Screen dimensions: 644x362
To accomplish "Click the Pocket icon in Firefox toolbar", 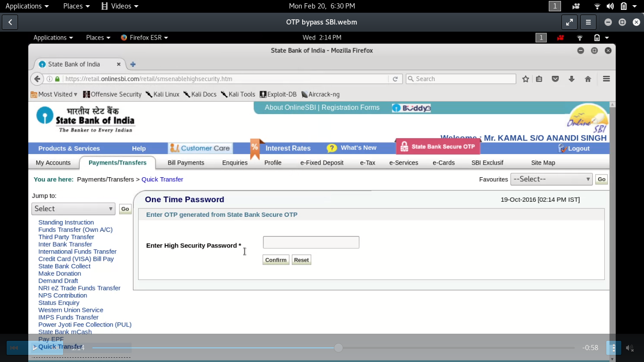I will pos(555,79).
